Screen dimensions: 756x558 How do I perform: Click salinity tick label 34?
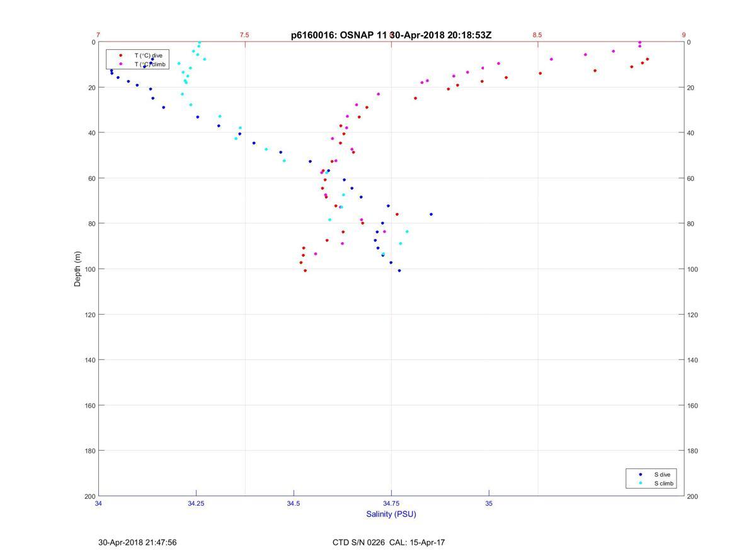click(98, 503)
